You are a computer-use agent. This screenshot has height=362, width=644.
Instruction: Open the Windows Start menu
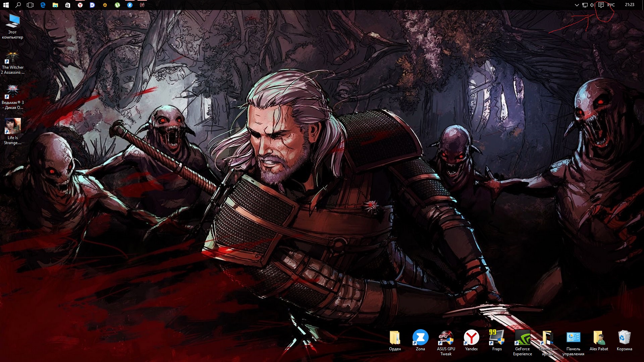6,5
